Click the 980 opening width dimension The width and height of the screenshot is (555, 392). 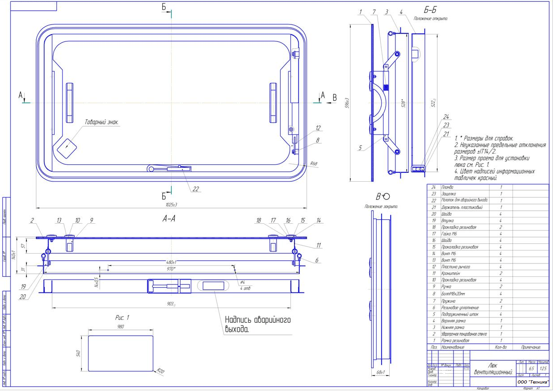120,327
